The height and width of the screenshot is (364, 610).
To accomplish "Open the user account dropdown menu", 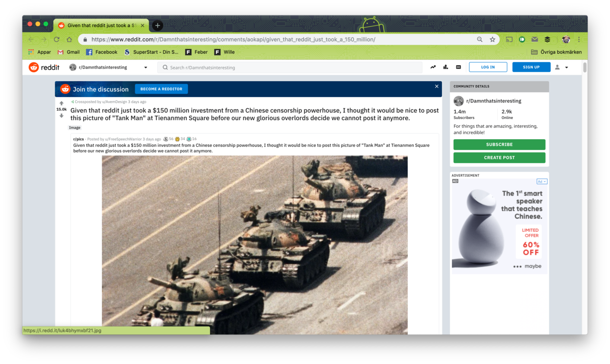I will [562, 67].
